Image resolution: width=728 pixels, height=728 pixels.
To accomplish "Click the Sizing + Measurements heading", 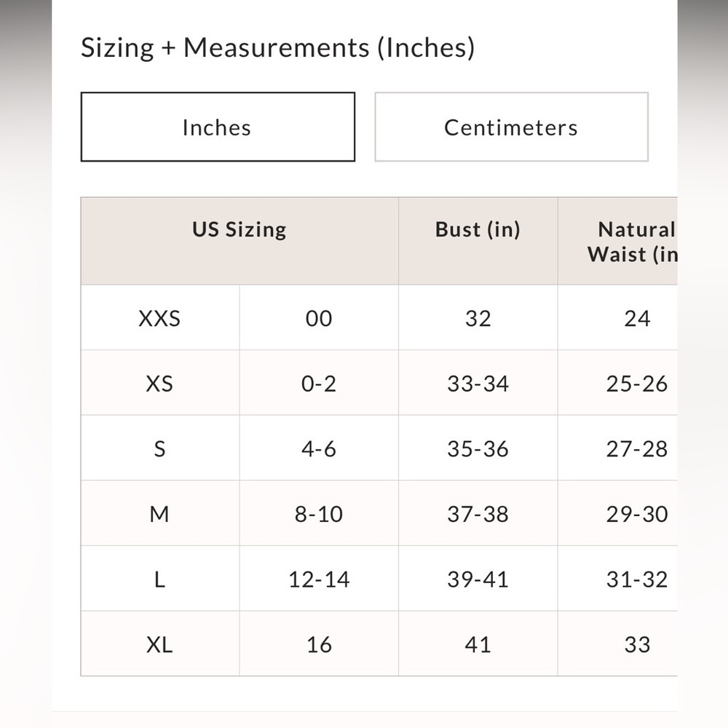I will point(277,47).
